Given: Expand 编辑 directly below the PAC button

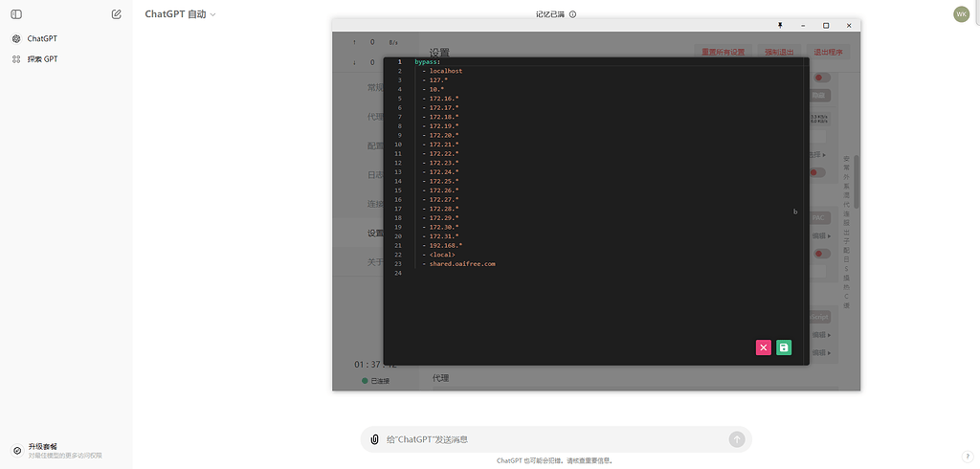Looking at the screenshot, I should tap(821, 236).
